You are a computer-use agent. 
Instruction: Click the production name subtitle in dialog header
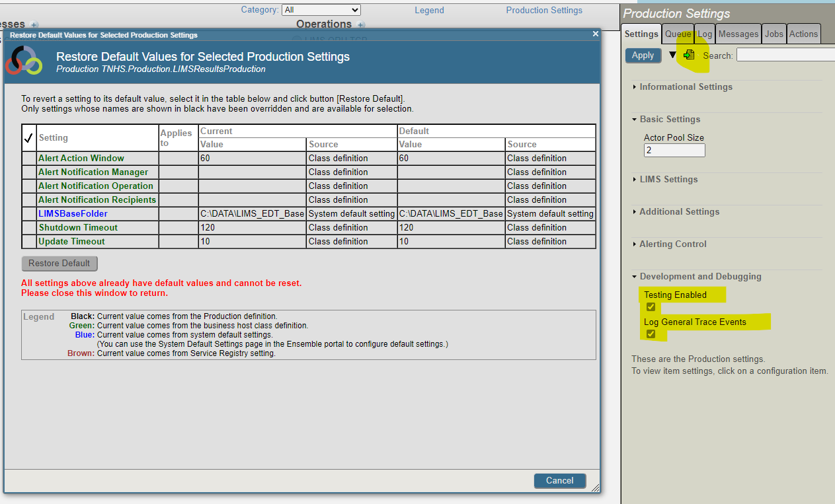click(x=161, y=69)
